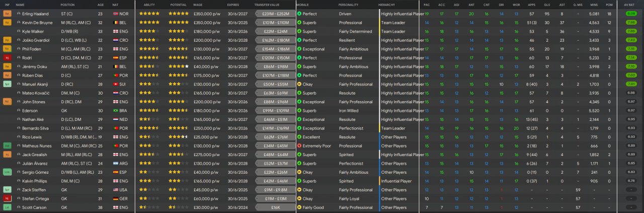The image size is (644, 213).
Task: Click Kalvin Phillips's 'Influential Player' hierarchy
Action: tap(396, 181)
